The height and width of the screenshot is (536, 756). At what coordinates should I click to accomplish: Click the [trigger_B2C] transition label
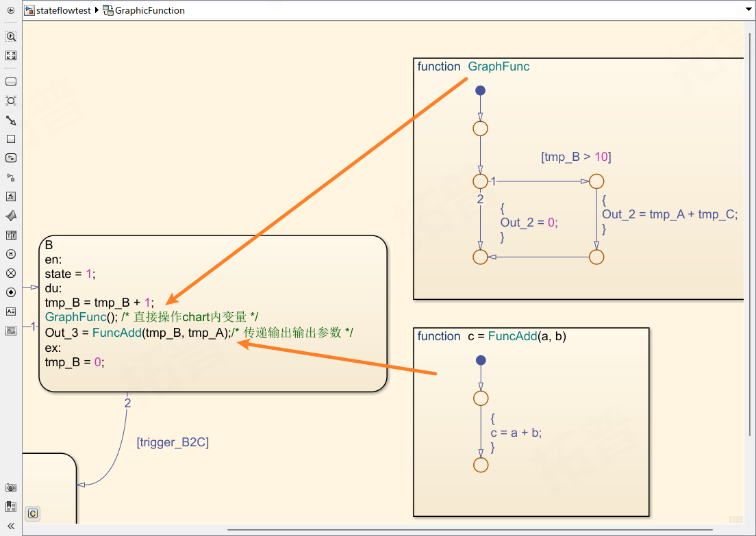(x=173, y=442)
